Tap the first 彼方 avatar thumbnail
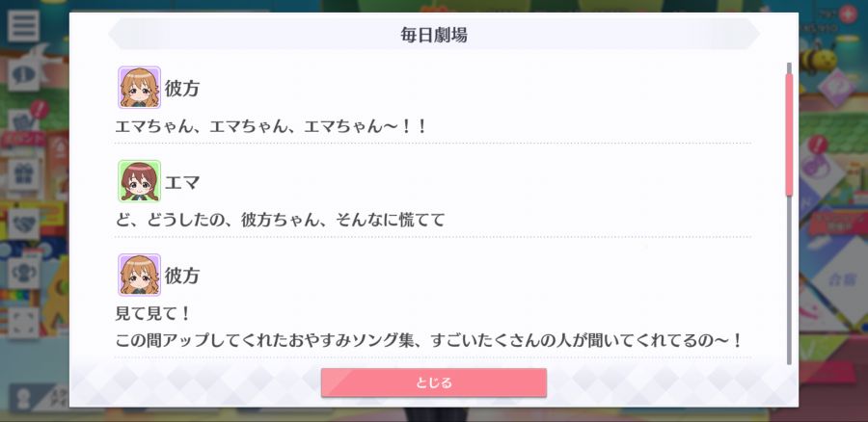 pyautogui.click(x=139, y=88)
